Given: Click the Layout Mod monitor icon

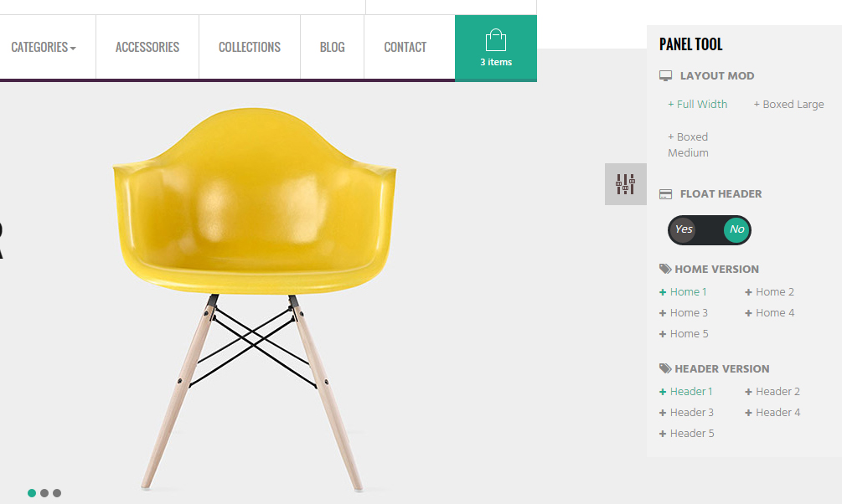Looking at the screenshot, I should 665,75.
